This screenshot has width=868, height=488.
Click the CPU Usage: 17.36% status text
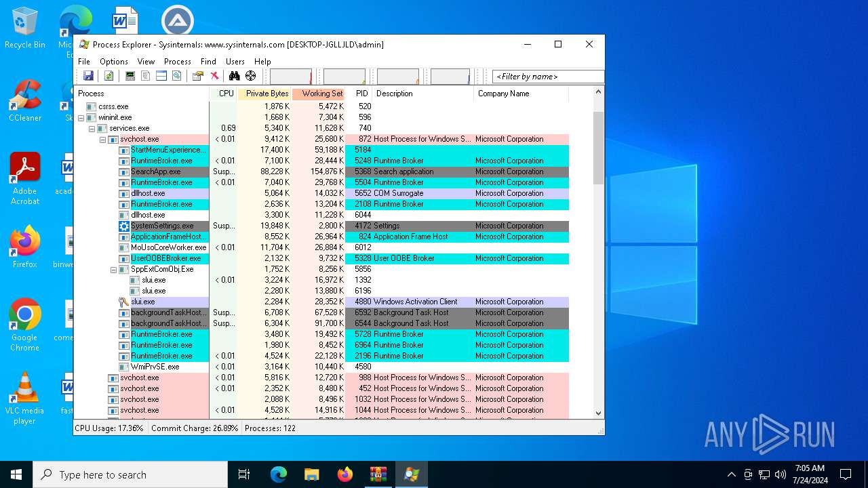coord(109,428)
